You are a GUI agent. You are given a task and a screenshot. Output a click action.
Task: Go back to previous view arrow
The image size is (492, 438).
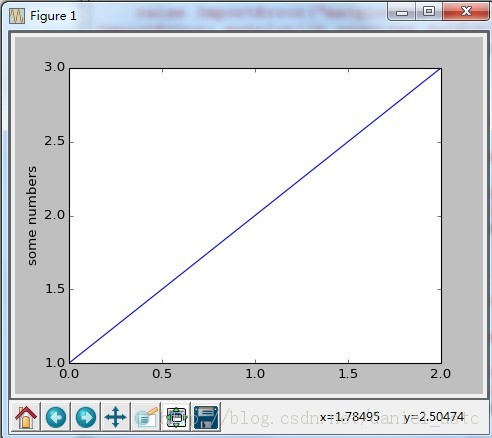(56, 417)
